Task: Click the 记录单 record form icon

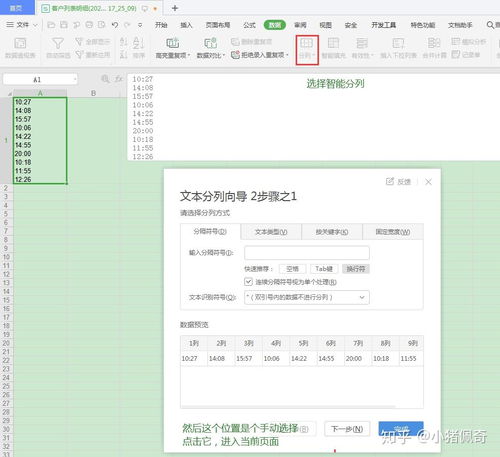Action: pyautogui.click(x=456, y=54)
